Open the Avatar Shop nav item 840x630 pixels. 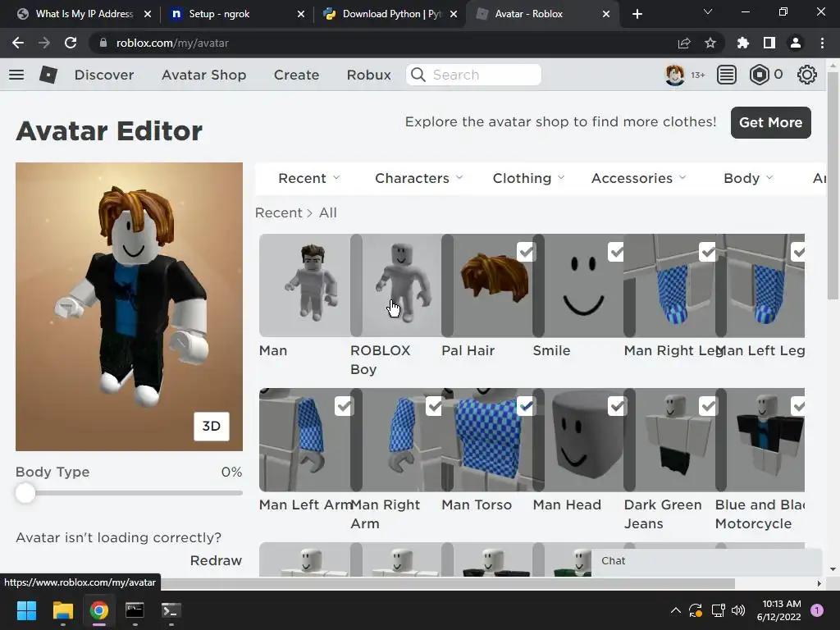point(203,75)
